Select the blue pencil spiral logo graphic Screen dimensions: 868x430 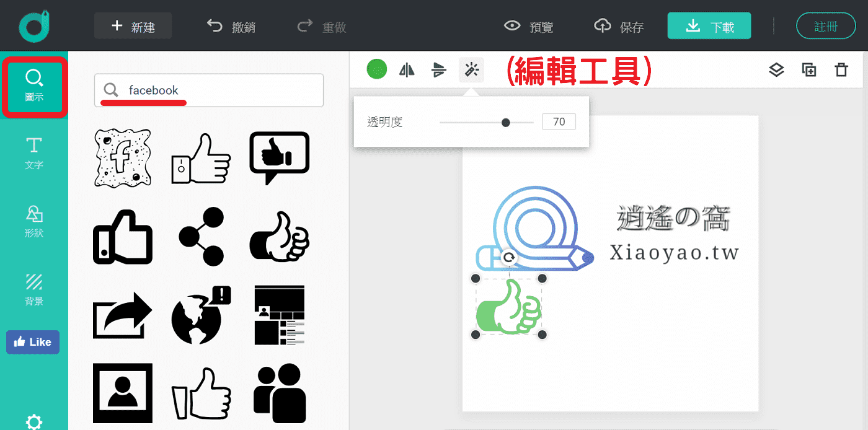point(534,229)
